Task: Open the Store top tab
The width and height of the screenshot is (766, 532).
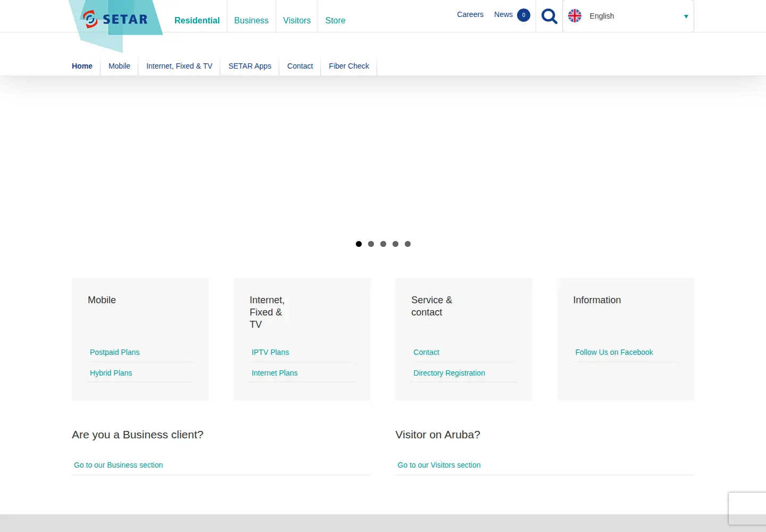Action: tap(335, 20)
